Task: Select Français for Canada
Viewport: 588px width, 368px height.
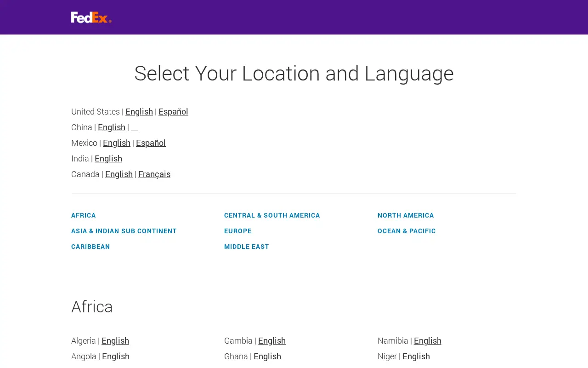Action: (x=154, y=174)
